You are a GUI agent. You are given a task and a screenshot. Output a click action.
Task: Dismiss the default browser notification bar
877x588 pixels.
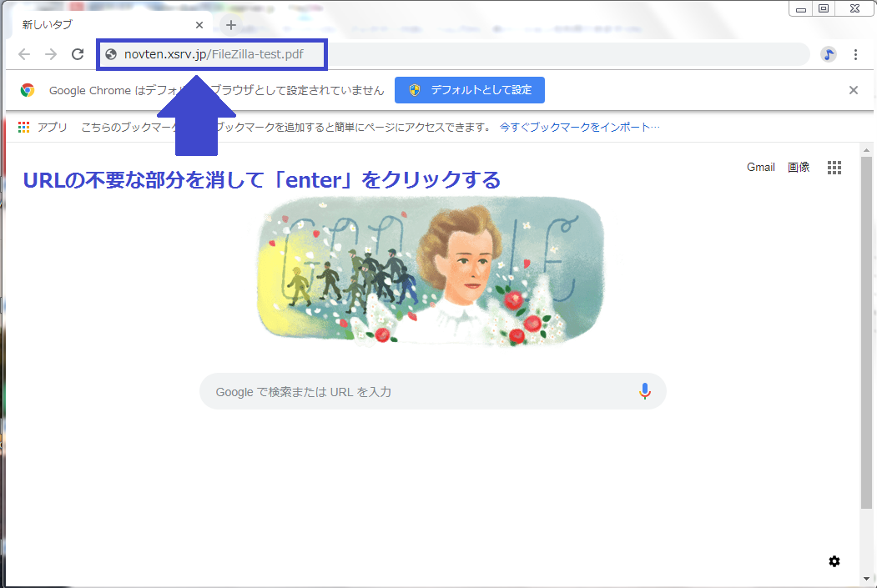[854, 90]
